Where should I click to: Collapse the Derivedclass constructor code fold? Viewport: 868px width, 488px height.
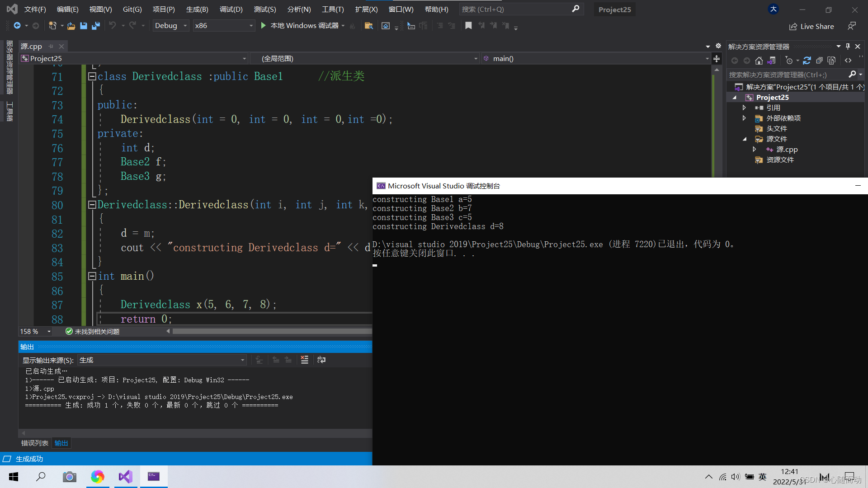click(92, 205)
